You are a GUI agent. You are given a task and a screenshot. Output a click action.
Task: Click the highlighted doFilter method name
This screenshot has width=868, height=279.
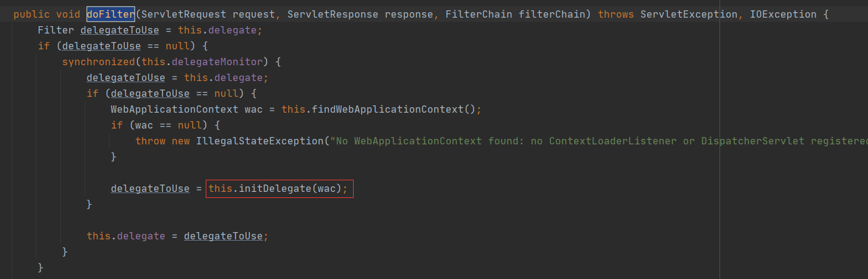(x=111, y=13)
